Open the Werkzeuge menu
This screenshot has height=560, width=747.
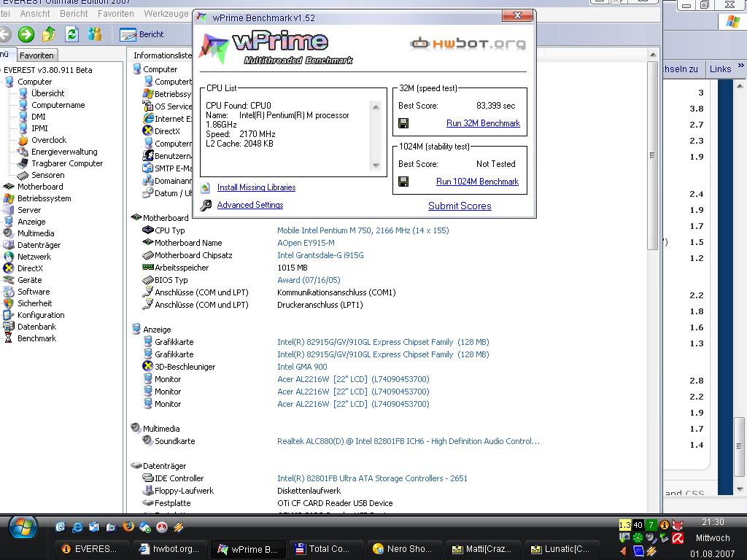coord(166,14)
